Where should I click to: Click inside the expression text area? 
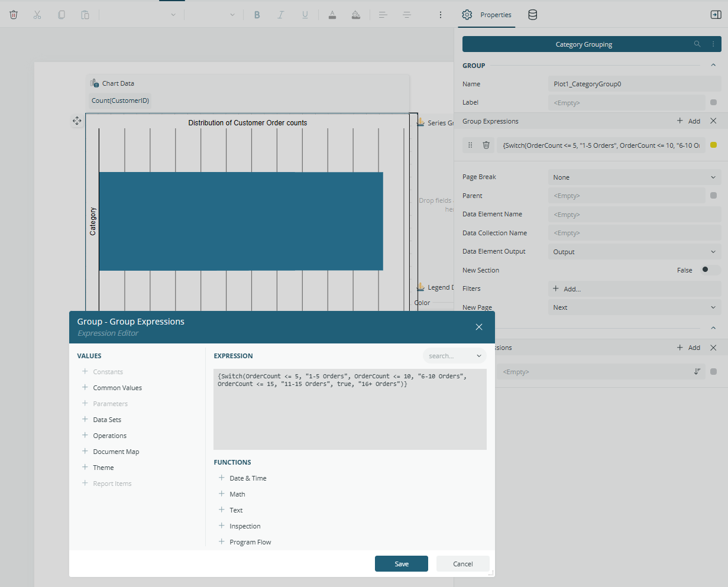(x=350, y=409)
